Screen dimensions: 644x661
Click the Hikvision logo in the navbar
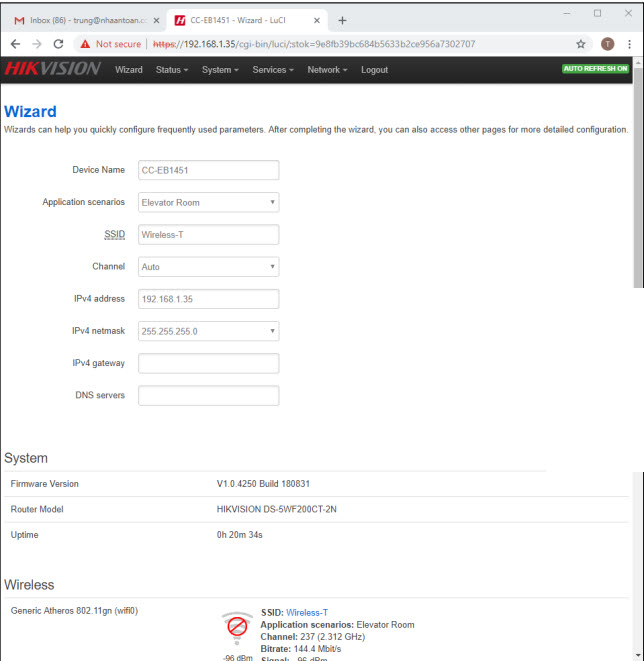pos(52,69)
